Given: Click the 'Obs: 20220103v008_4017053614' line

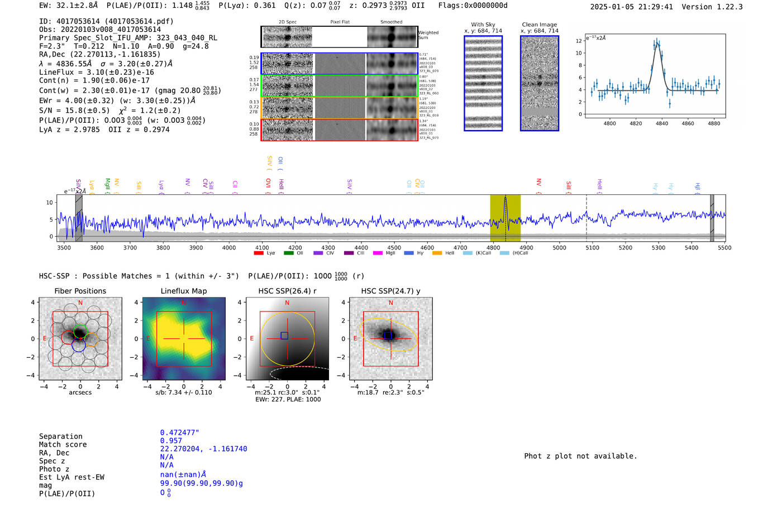Looking at the screenshot, I should pos(100,30).
